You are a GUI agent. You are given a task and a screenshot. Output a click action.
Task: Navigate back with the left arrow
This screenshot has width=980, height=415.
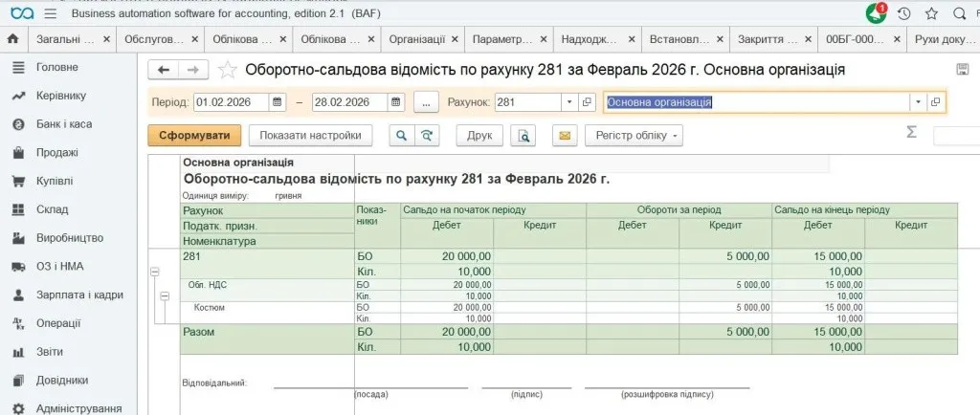click(163, 70)
